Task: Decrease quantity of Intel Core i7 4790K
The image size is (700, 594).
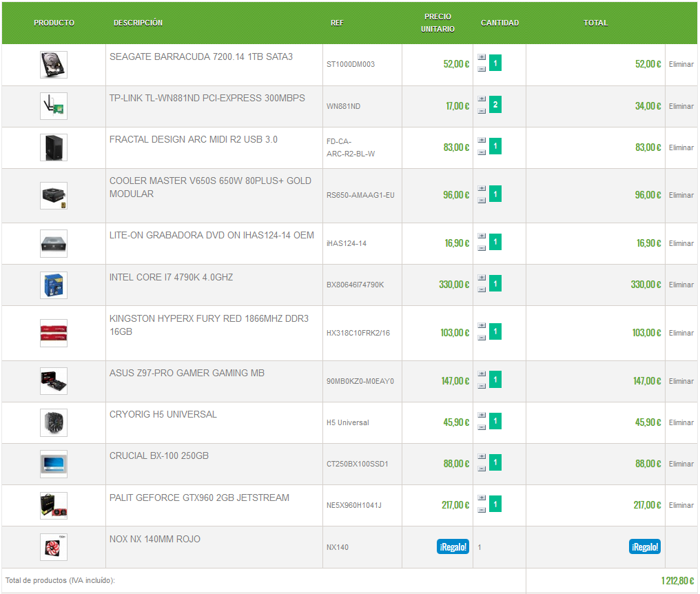Action: click(482, 290)
